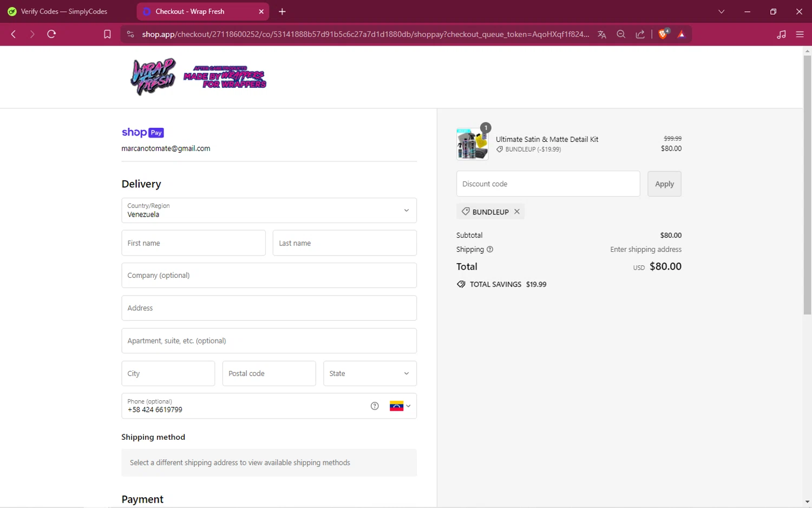Focus the Apartment, suite, etc. field
Image resolution: width=812 pixels, height=508 pixels.
[269, 341]
